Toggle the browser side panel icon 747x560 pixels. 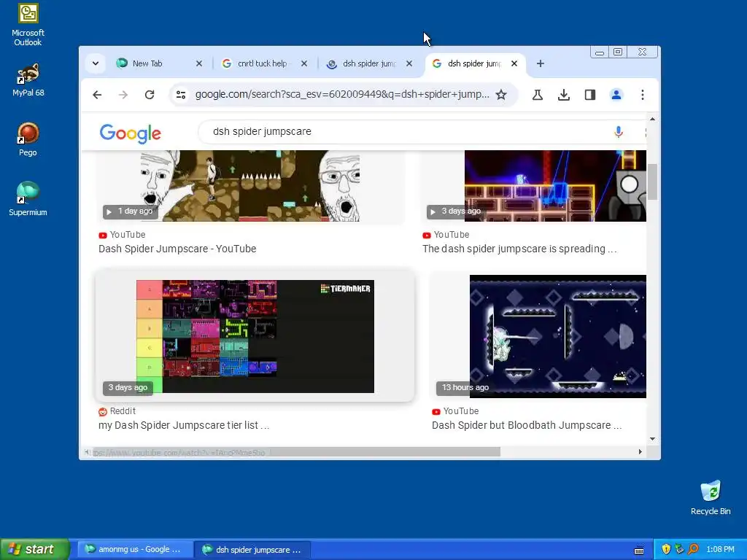click(x=589, y=95)
